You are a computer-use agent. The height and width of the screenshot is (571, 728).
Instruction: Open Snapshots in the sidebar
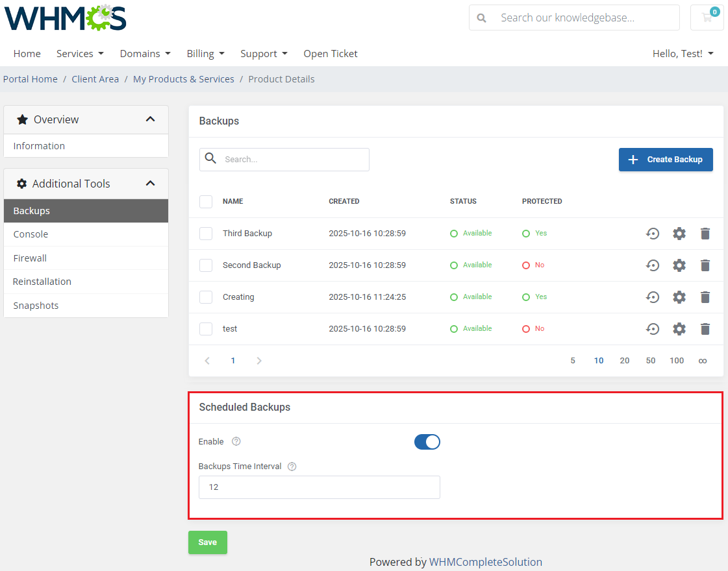click(x=36, y=306)
